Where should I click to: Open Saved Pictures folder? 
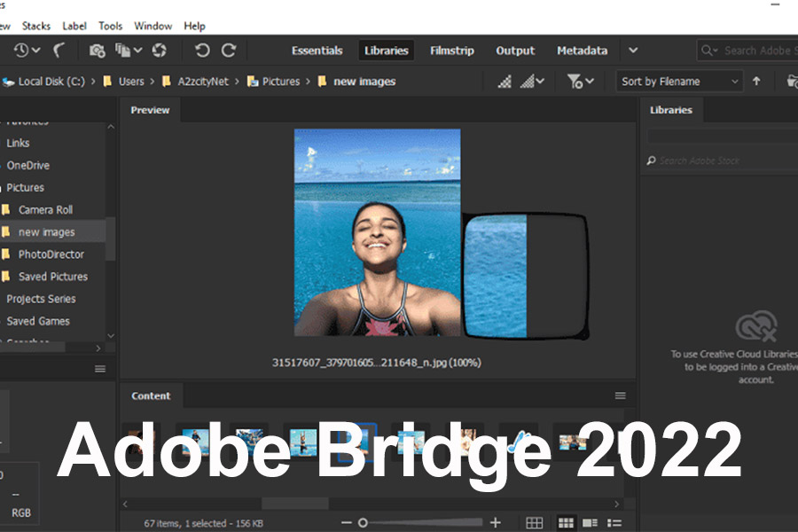click(x=53, y=277)
